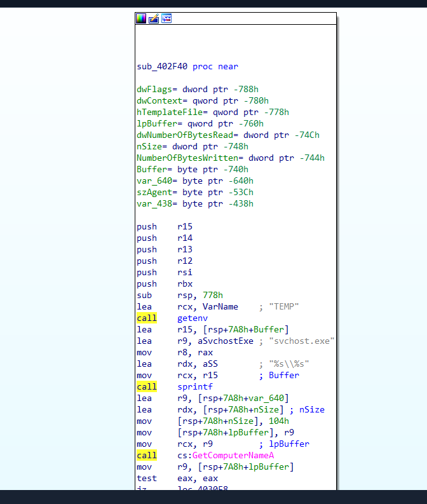
Task: Click the mov rcx, r9 instruction
Action: (175, 444)
